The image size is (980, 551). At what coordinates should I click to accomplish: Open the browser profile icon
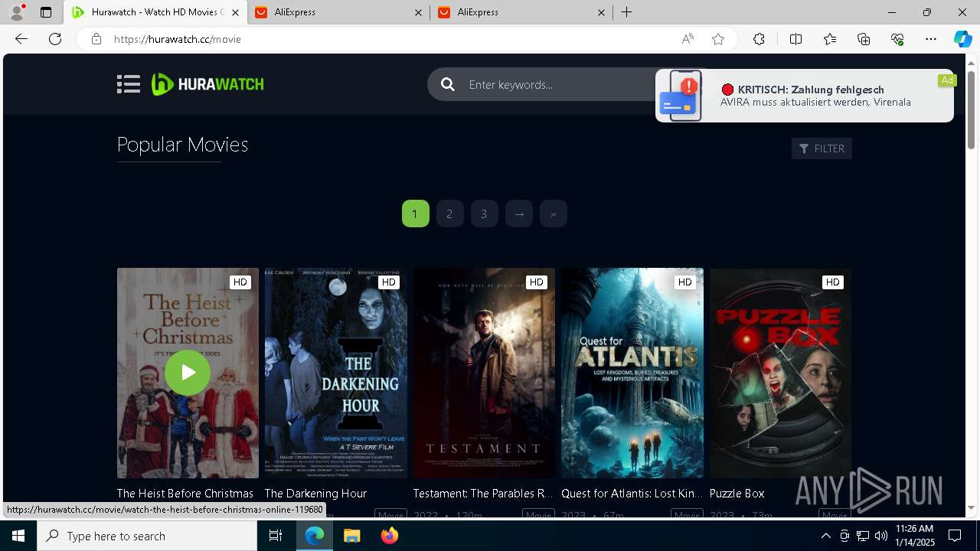[x=17, y=12]
